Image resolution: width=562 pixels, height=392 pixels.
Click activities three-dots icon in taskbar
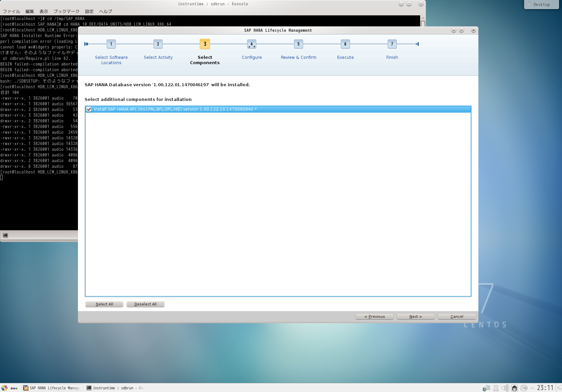click(14, 388)
